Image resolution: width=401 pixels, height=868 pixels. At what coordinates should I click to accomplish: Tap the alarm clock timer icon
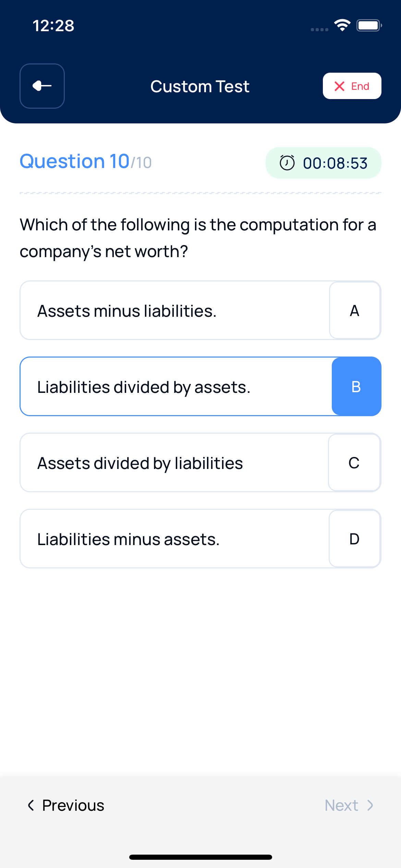click(x=287, y=162)
